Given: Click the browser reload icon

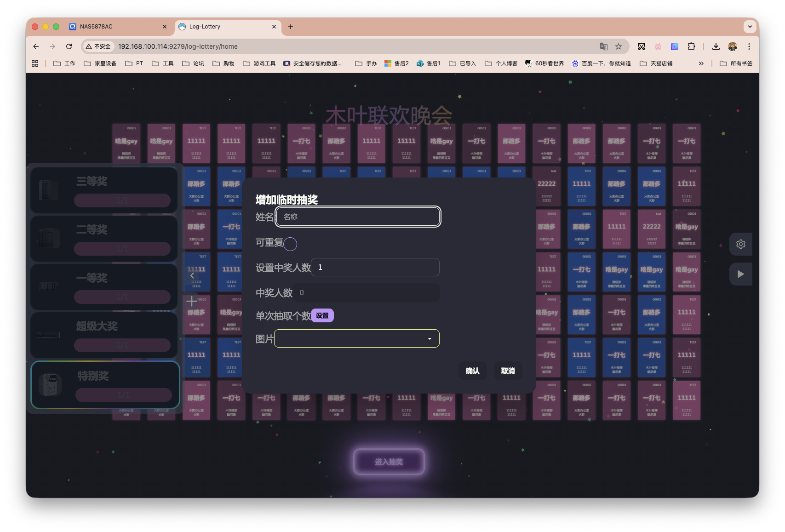Looking at the screenshot, I should [x=69, y=46].
